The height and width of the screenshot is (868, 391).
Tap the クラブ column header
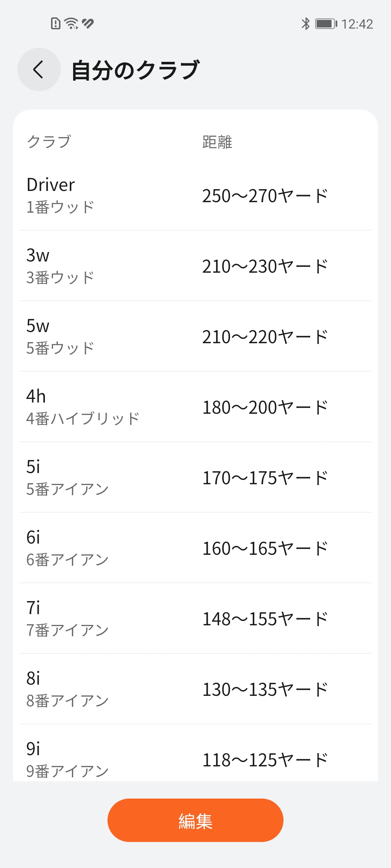click(49, 142)
